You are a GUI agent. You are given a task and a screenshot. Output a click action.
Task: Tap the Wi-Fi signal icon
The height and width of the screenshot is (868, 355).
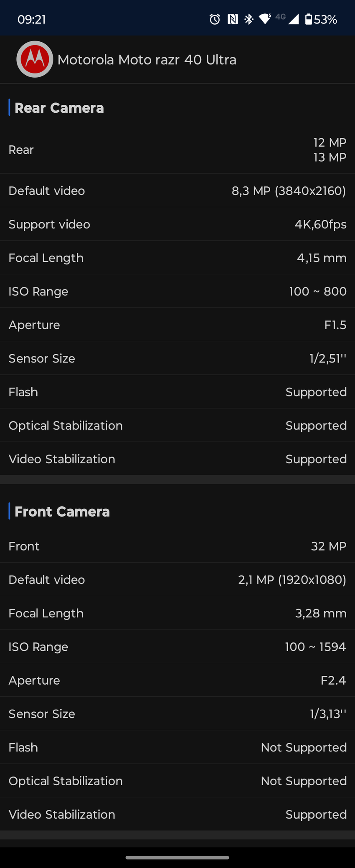[x=265, y=19]
